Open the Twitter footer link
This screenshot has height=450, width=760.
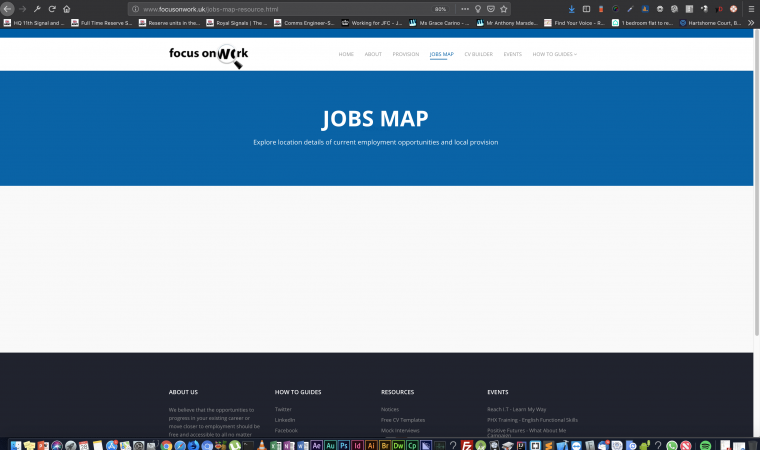point(283,409)
